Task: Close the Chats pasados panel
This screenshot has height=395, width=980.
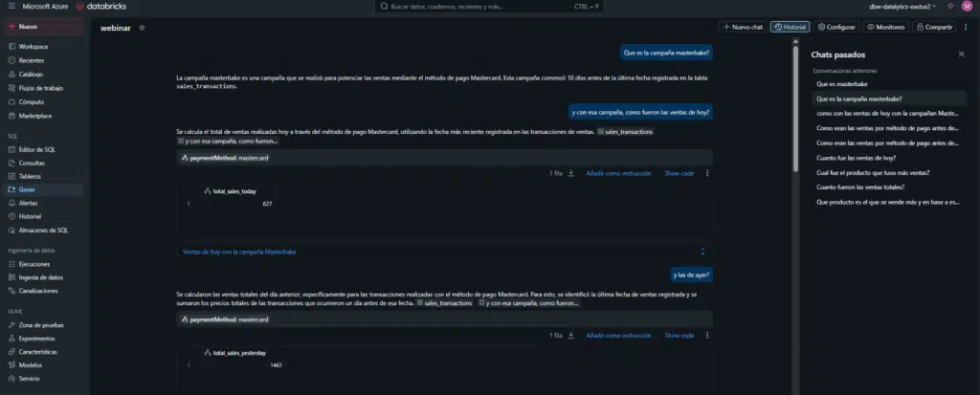Action: pos(962,55)
